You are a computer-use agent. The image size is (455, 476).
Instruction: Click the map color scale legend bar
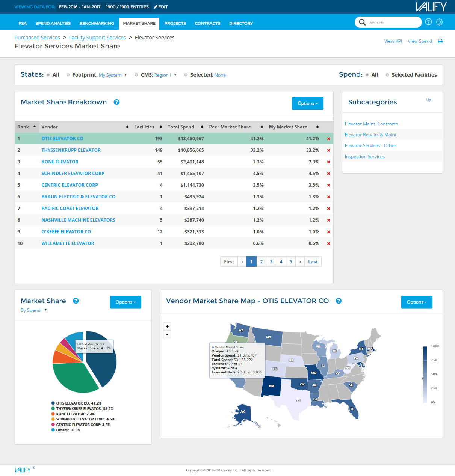click(425, 374)
